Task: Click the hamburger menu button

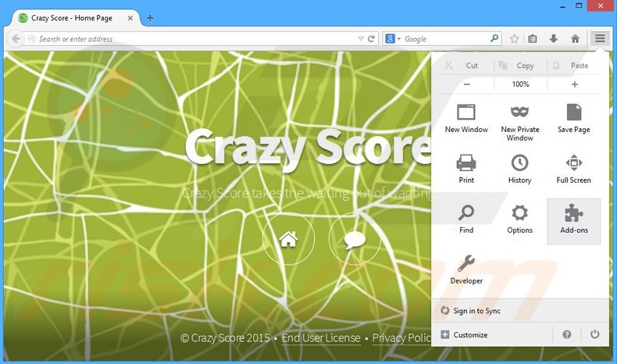Action: click(x=600, y=38)
